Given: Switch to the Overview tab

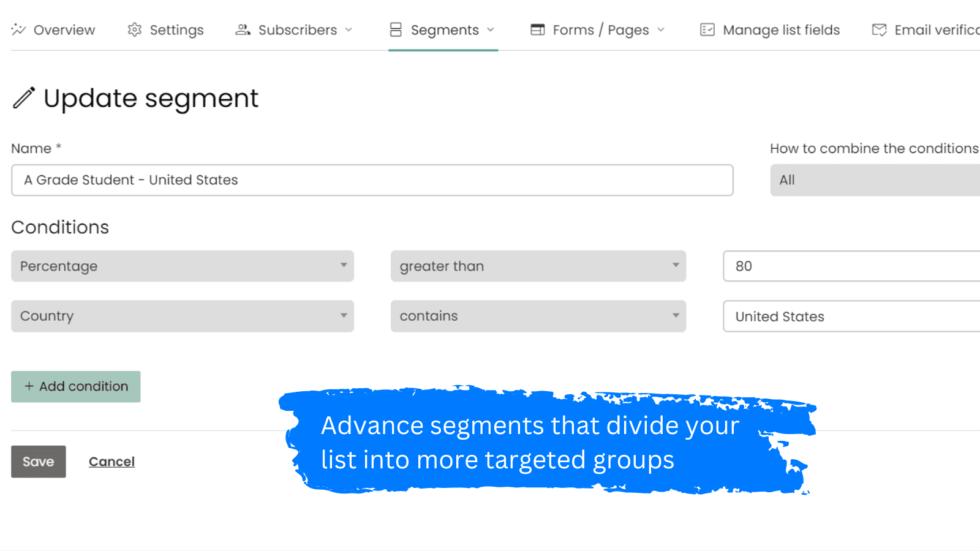Looking at the screenshot, I should click(x=64, y=29).
